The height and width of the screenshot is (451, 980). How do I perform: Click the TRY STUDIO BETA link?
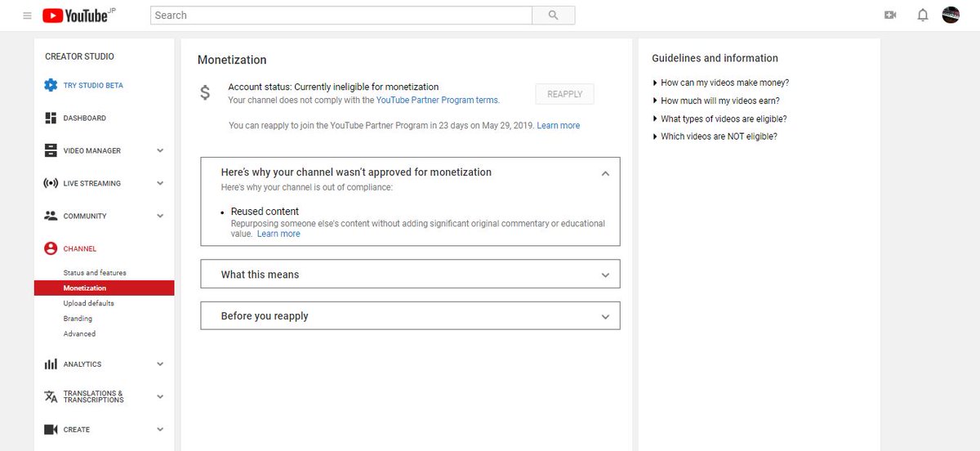[93, 86]
